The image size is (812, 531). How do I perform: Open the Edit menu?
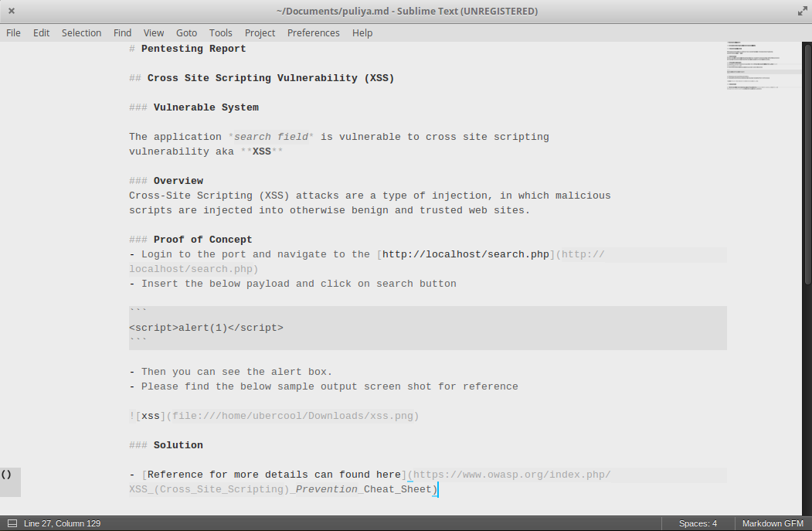[x=41, y=32]
